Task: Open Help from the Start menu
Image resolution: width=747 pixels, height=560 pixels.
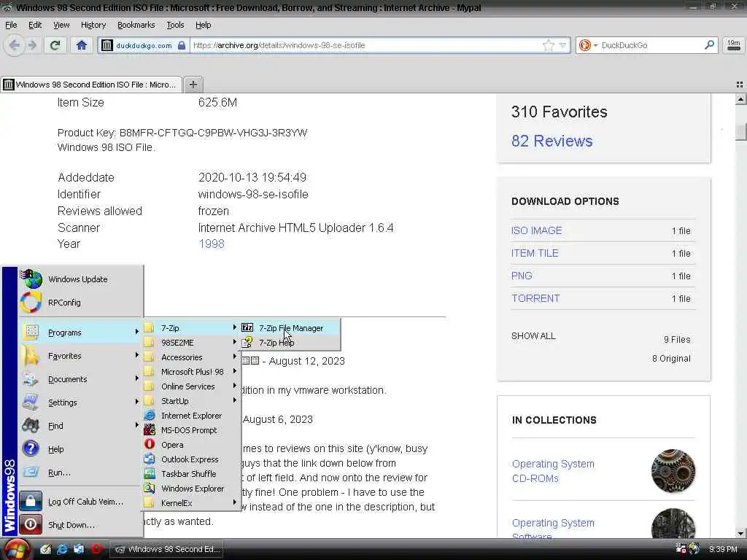Action: coord(80,449)
